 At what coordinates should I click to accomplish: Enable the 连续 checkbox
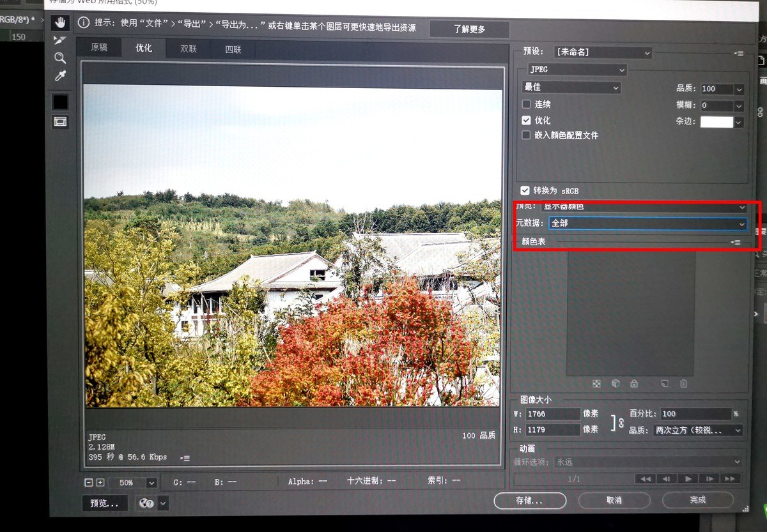click(527, 104)
